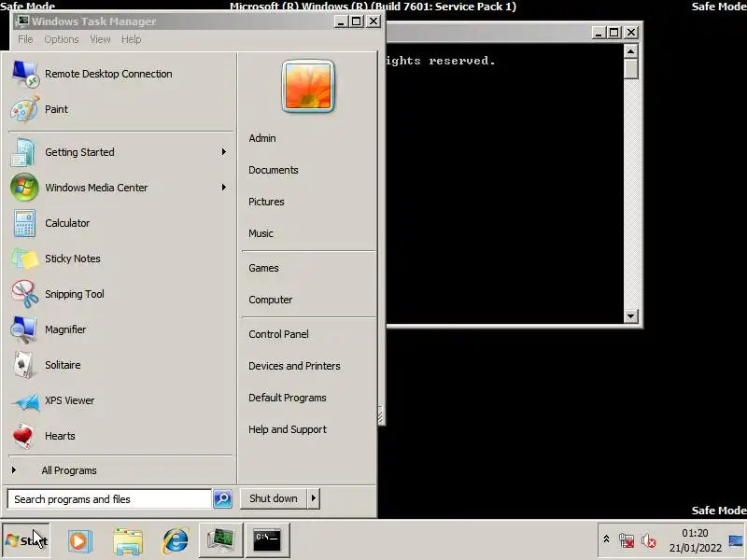This screenshot has width=747, height=560.
Task: Open Computer from Start menu
Action: (x=270, y=300)
